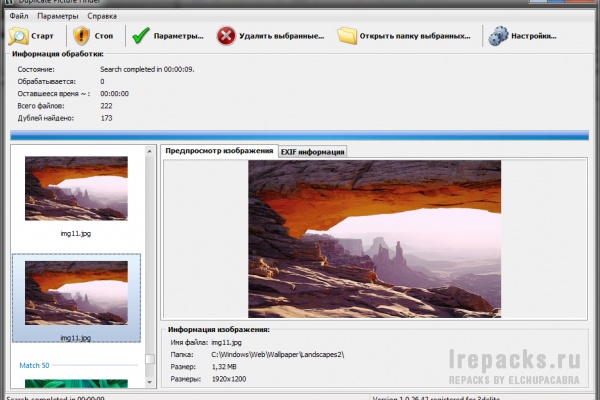Click Настройки... toolbar button label
This screenshot has height=400, width=600.
click(x=534, y=36)
